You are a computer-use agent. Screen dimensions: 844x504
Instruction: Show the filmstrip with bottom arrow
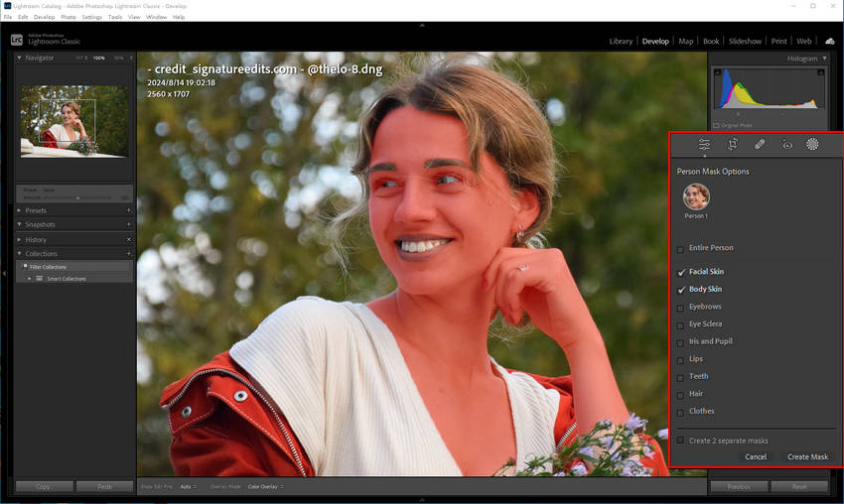422,500
